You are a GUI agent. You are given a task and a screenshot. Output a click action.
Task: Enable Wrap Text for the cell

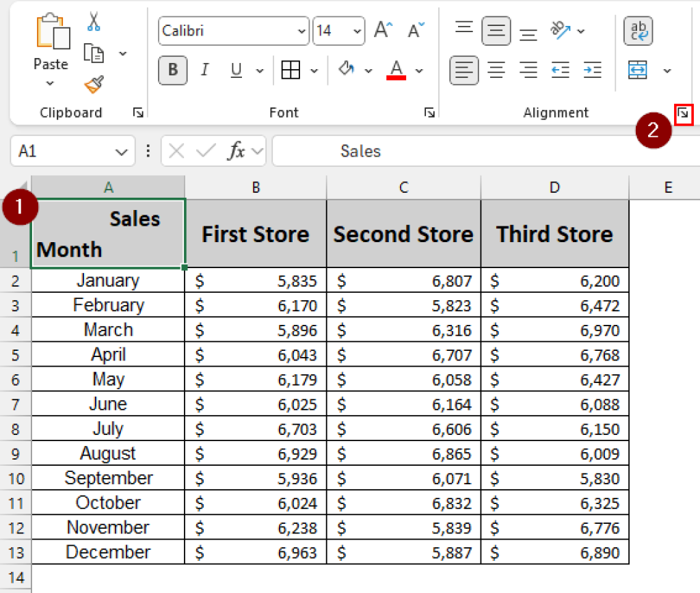tap(638, 31)
